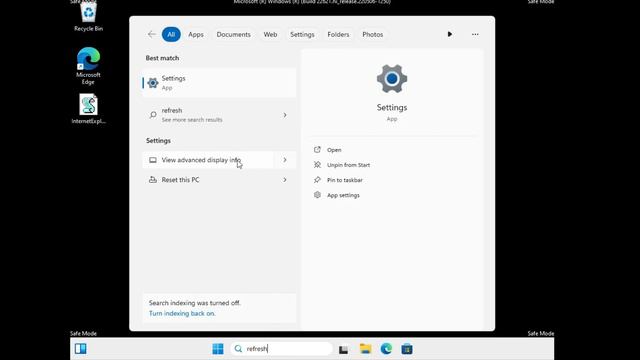
Task: Click the play arrow to show more filters
Action: click(x=450, y=34)
